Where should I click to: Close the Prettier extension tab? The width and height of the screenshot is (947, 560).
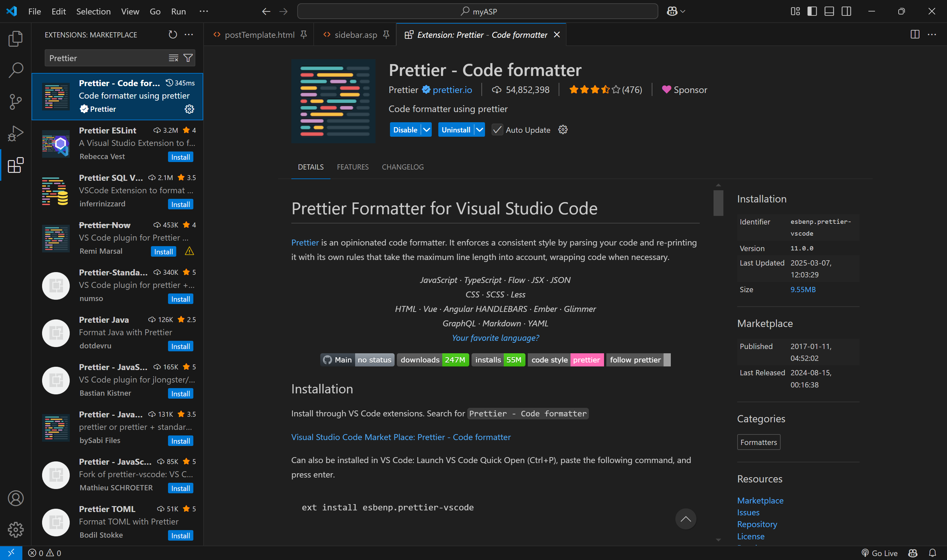click(557, 35)
